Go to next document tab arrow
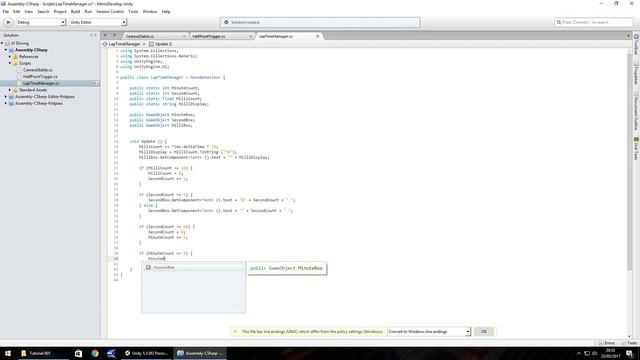Image resolution: width=640 pixels, height=360 pixels. [x=114, y=36]
